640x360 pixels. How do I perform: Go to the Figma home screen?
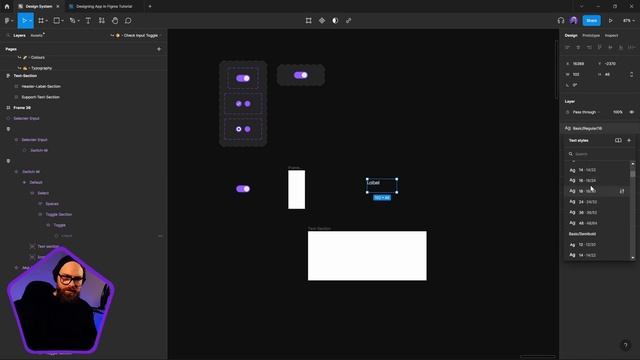point(7,7)
